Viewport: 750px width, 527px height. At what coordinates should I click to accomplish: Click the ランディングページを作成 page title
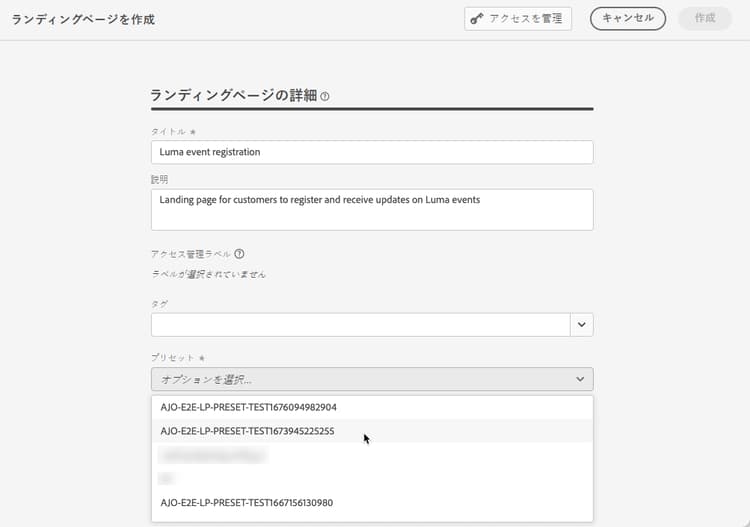[83, 20]
